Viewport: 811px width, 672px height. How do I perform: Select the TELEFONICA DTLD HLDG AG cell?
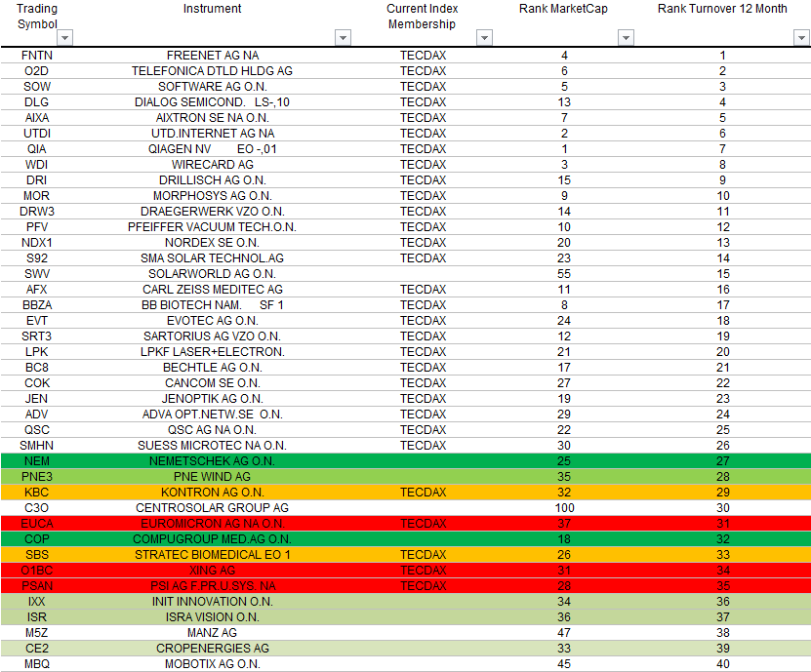coord(212,71)
